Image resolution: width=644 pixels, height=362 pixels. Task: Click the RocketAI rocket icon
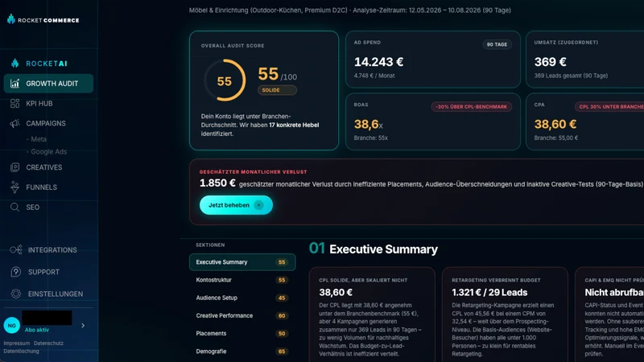[14, 64]
